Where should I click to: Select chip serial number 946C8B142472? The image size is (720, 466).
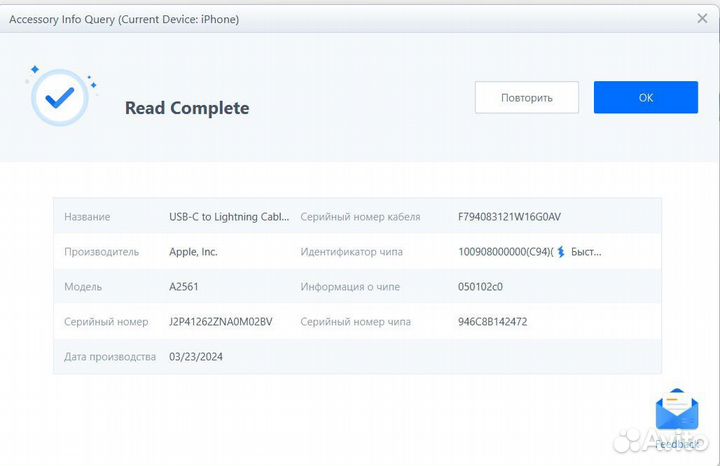tap(492, 322)
